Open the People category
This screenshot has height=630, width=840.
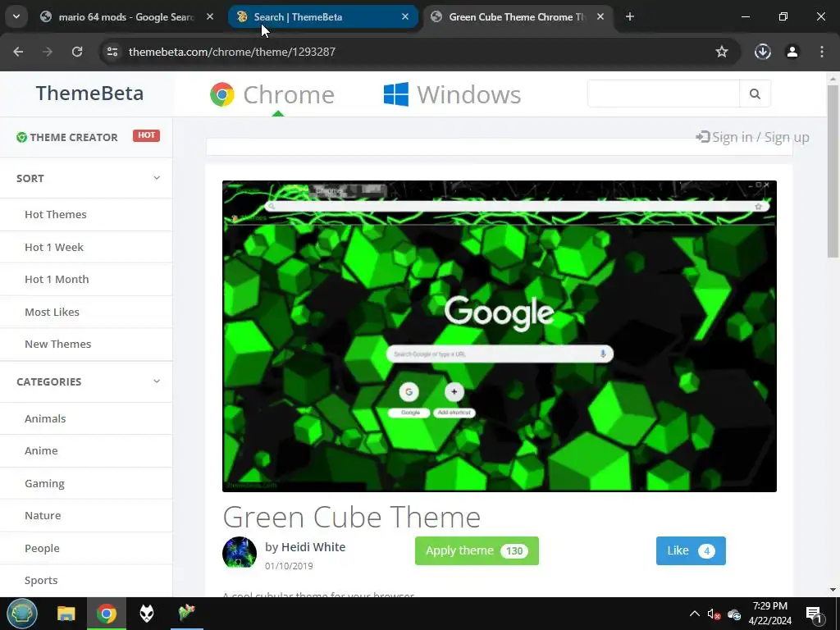[x=42, y=548]
